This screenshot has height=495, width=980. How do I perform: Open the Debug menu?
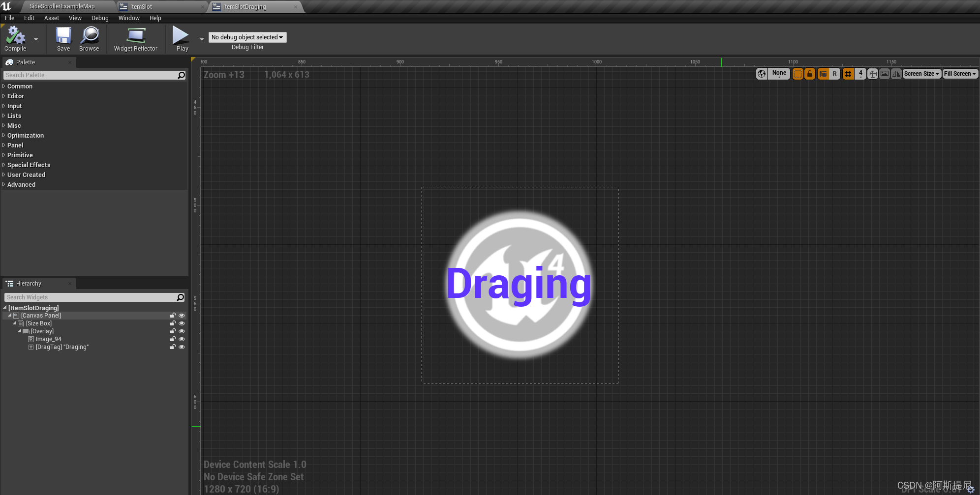coord(100,18)
